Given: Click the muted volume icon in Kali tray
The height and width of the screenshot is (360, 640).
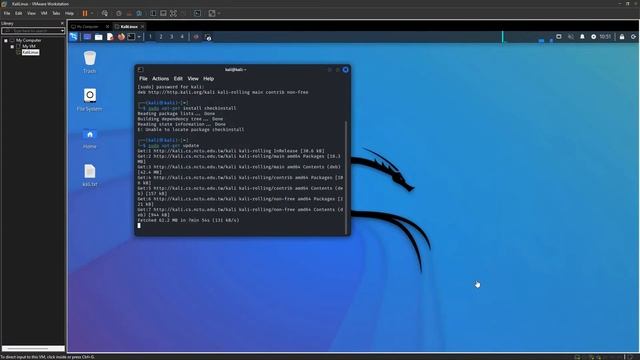Looking at the screenshot, I should tap(571, 37).
